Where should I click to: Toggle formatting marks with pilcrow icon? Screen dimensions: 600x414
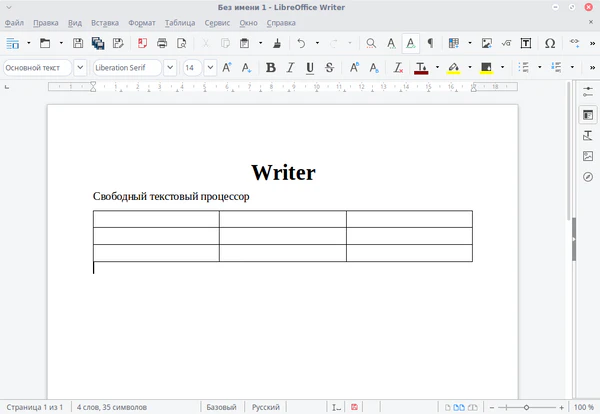tap(430, 43)
